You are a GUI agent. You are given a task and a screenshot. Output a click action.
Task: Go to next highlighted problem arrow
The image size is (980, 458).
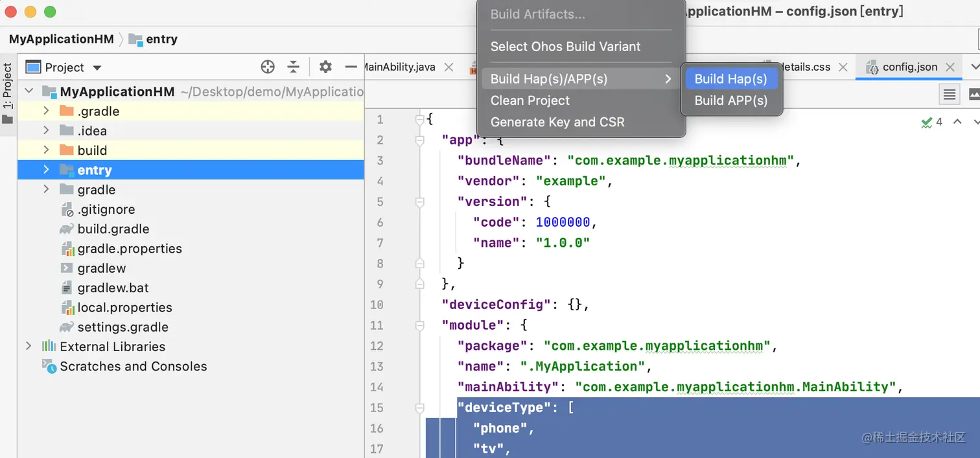tap(976, 122)
